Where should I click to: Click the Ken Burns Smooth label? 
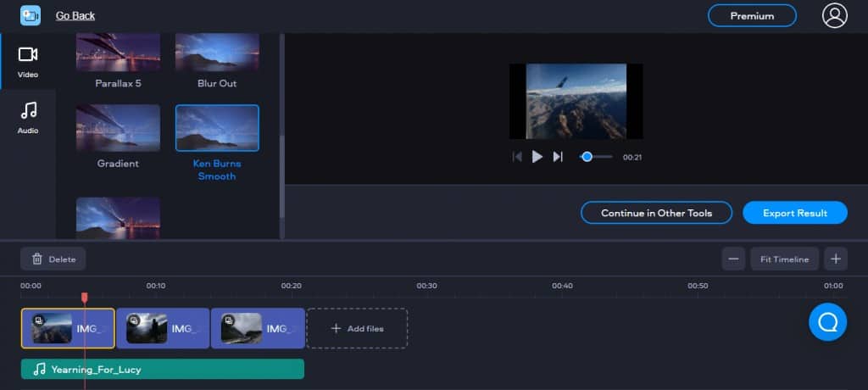tap(217, 170)
